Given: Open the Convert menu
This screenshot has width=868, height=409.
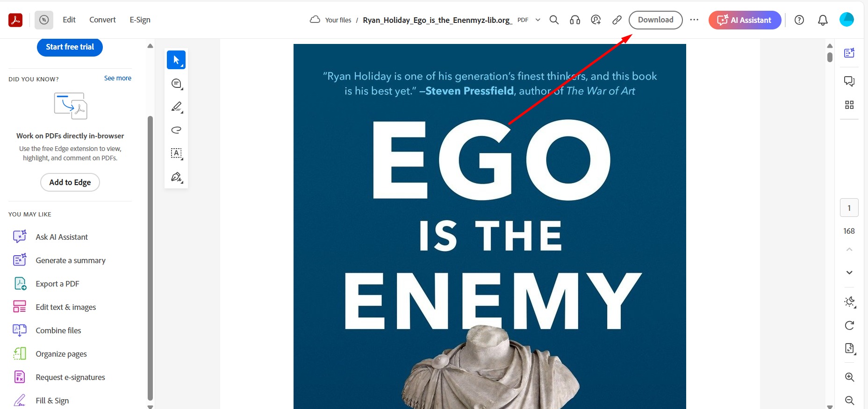Looking at the screenshot, I should tap(102, 20).
